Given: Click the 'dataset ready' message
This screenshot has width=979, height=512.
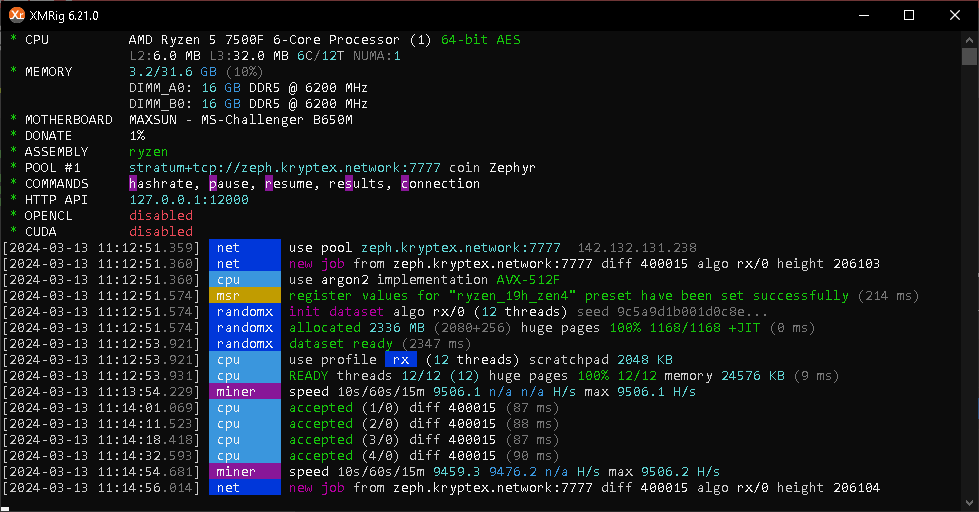Looking at the screenshot, I should [x=341, y=343].
